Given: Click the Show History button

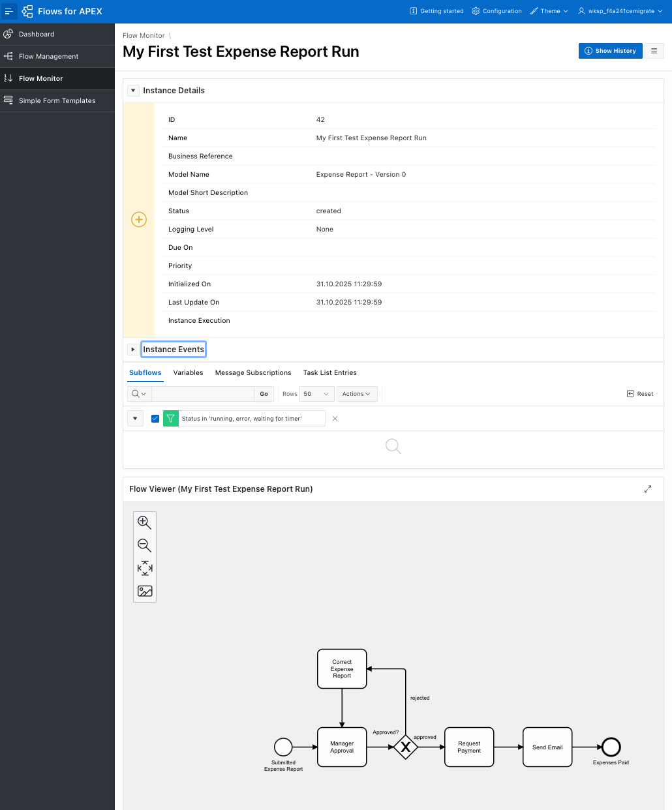Looking at the screenshot, I should point(610,50).
